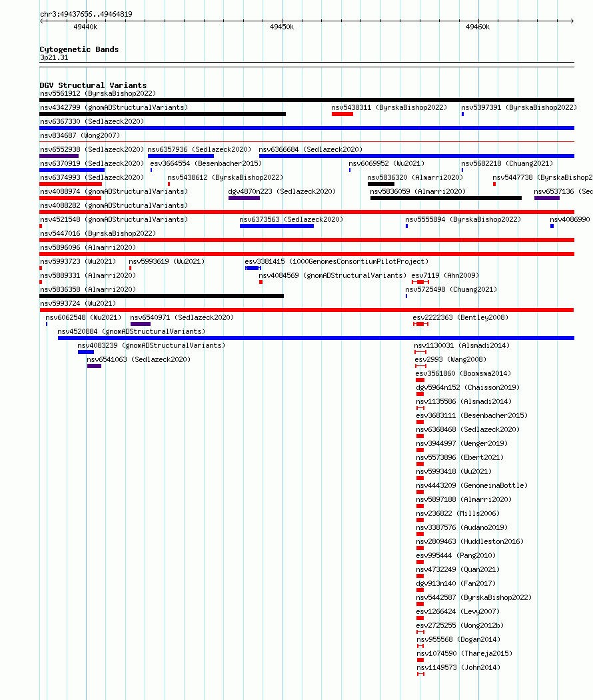Click nsv5725498 (Chuang2021) label

point(451,290)
